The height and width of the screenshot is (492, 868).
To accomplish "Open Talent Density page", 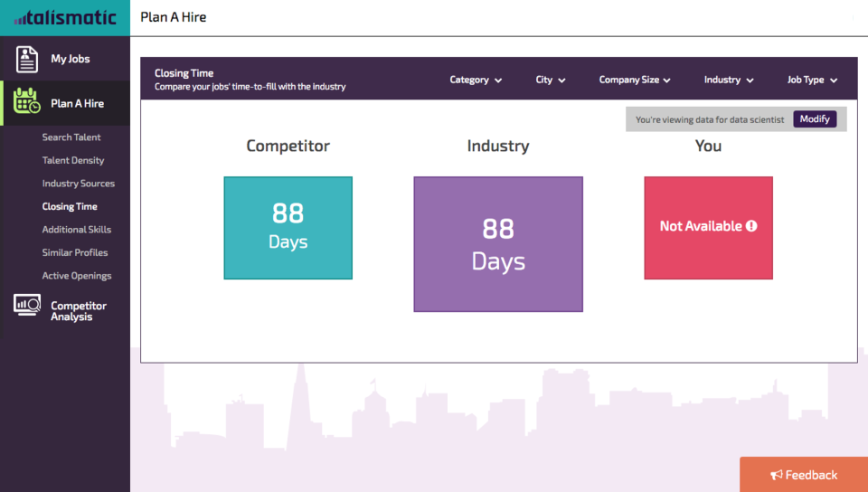I will coord(73,160).
